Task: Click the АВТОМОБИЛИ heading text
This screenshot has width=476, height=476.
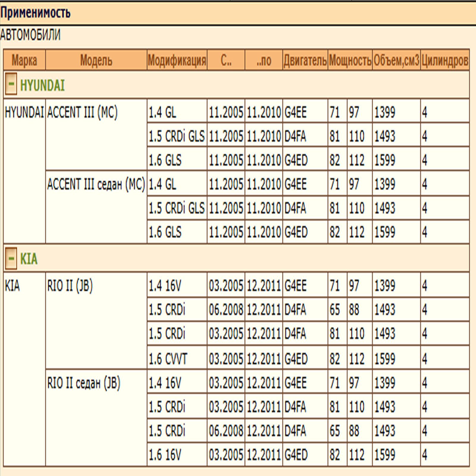Action: pyautogui.click(x=30, y=35)
